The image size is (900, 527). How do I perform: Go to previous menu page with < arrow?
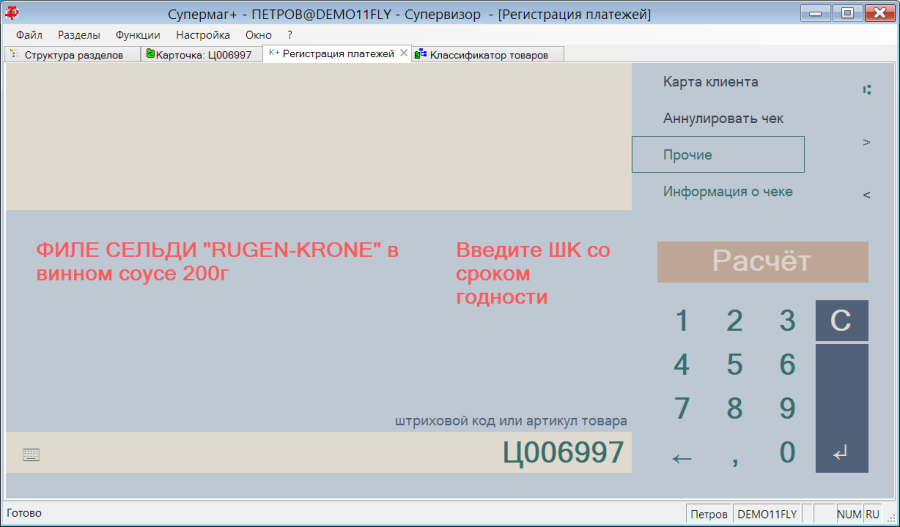(x=866, y=195)
